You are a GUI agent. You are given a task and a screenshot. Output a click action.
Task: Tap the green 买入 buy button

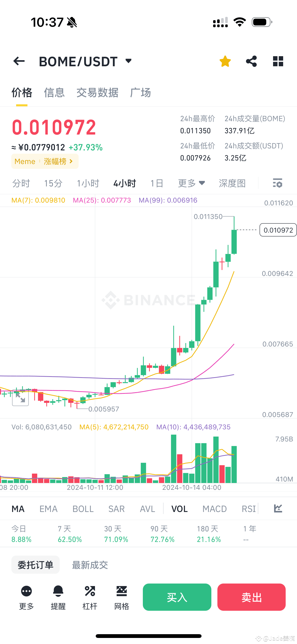click(x=177, y=597)
